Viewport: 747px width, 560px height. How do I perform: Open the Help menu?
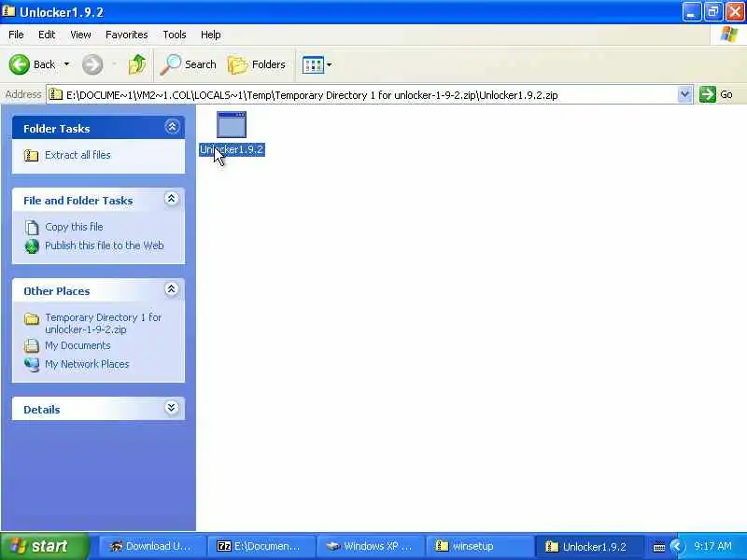[211, 35]
